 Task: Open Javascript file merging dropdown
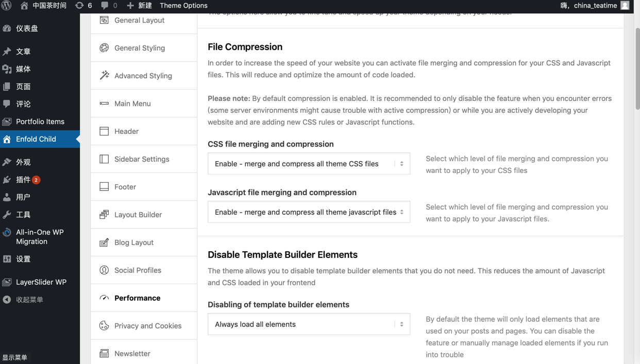click(x=309, y=212)
